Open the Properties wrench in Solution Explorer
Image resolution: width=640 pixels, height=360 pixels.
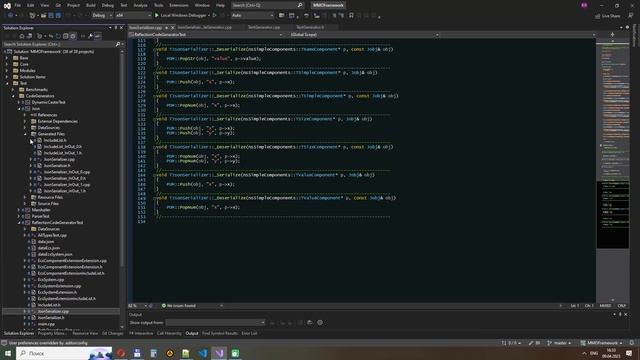(90, 36)
